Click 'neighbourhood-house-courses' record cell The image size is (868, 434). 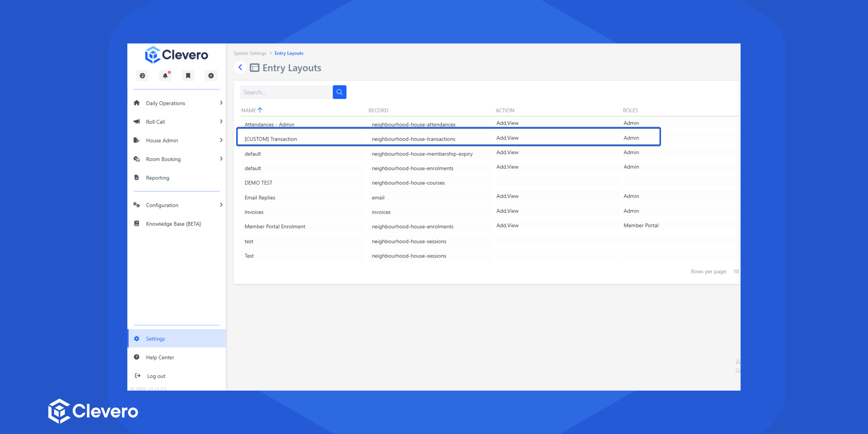(408, 183)
